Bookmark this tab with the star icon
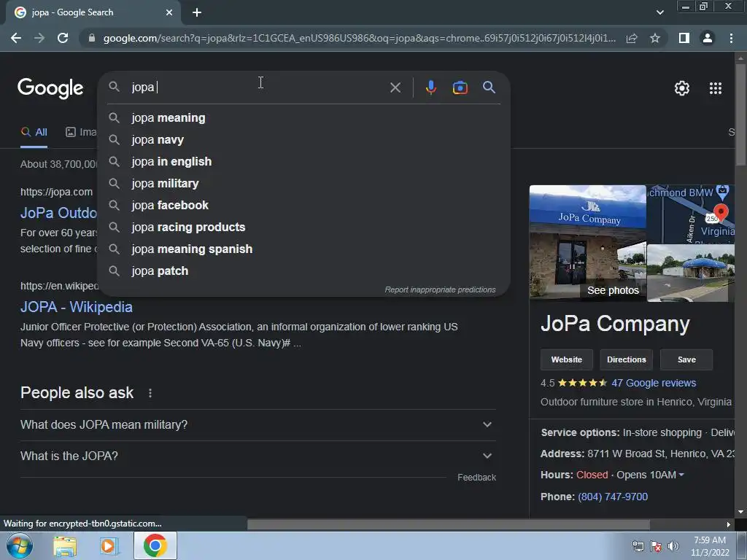This screenshot has height=560, width=747. click(x=655, y=38)
